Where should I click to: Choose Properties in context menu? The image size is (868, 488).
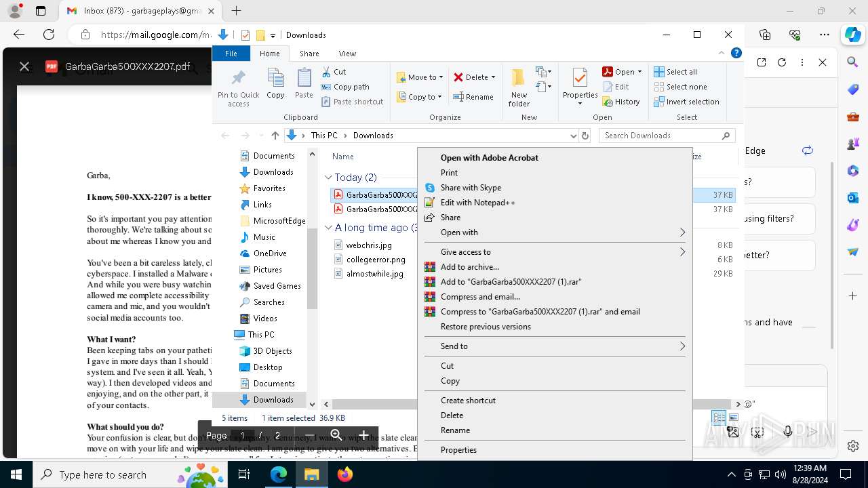[x=555, y=450]
